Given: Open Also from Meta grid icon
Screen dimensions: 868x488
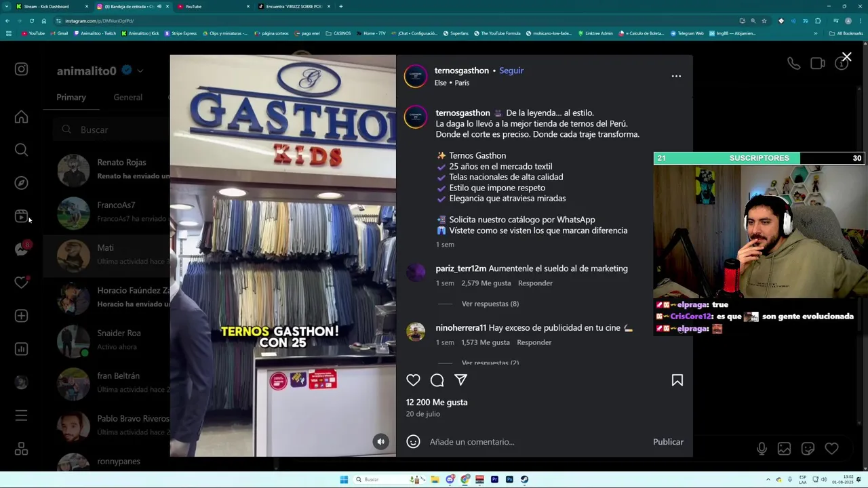Looking at the screenshot, I should [21, 449].
